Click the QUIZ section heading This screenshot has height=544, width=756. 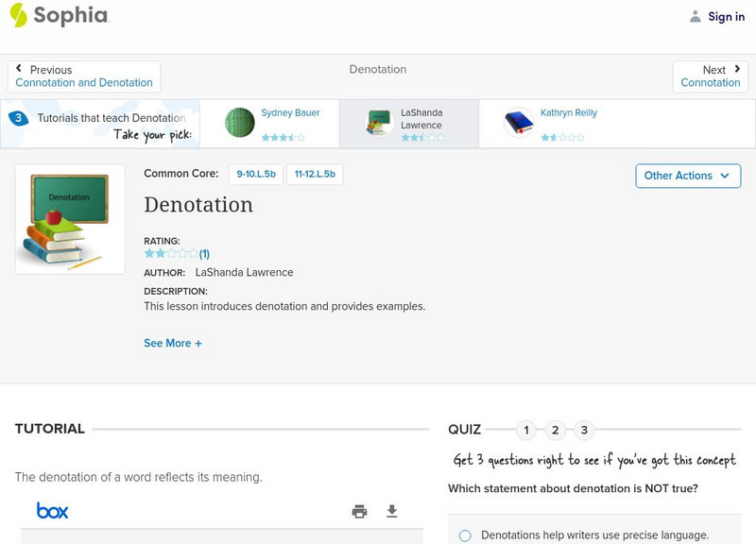464,430
